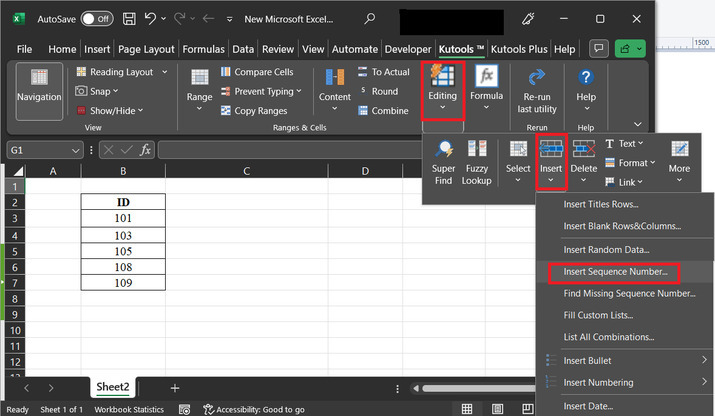Click the Round tool
715x416 pixels.
click(378, 91)
